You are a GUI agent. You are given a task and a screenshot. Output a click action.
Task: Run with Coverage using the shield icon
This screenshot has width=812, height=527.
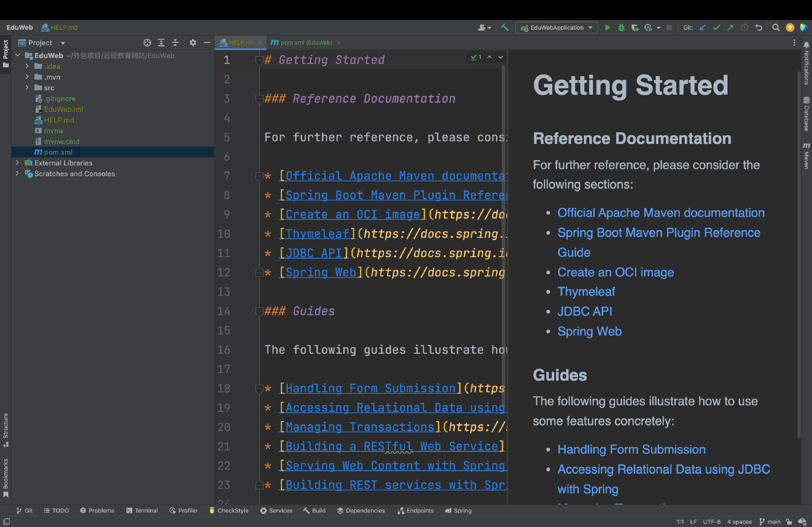tap(635, 28)
